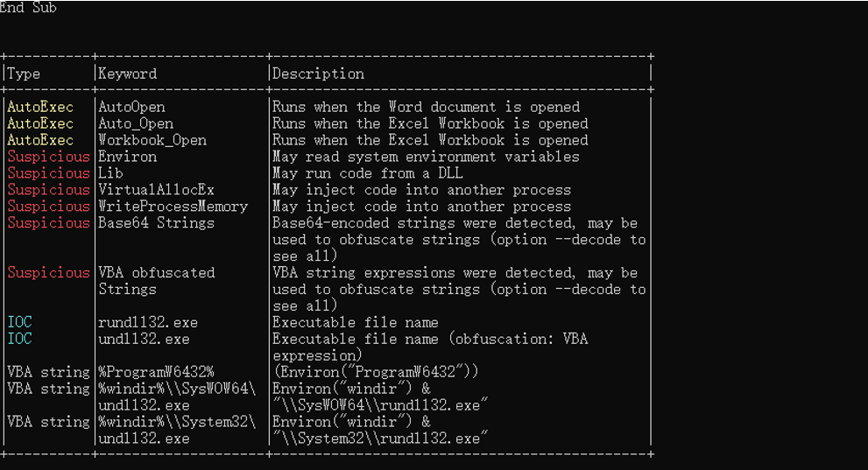Select the %ProgramW6432% VBA string
Viewport: 868px width, 470px height.
click(156, 372)
